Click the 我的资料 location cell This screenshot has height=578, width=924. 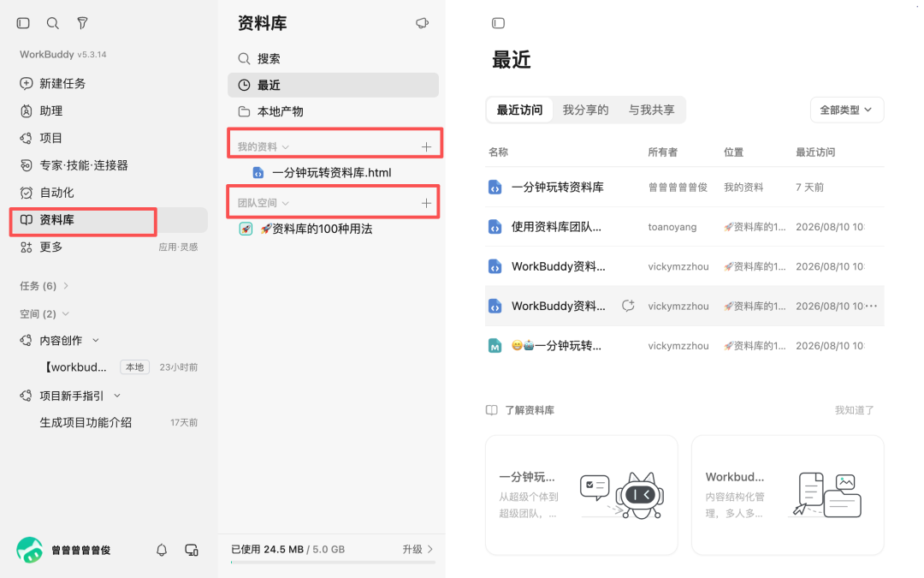(x=743, y=187)
